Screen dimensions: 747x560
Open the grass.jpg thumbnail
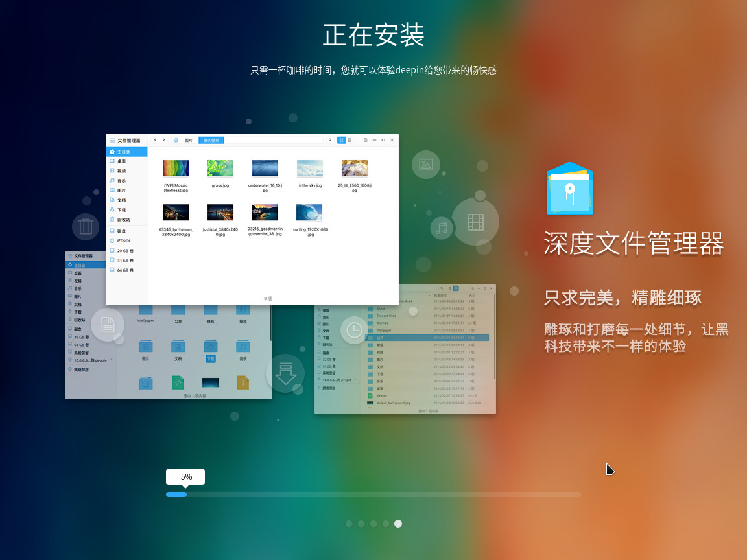pos(220,167)
